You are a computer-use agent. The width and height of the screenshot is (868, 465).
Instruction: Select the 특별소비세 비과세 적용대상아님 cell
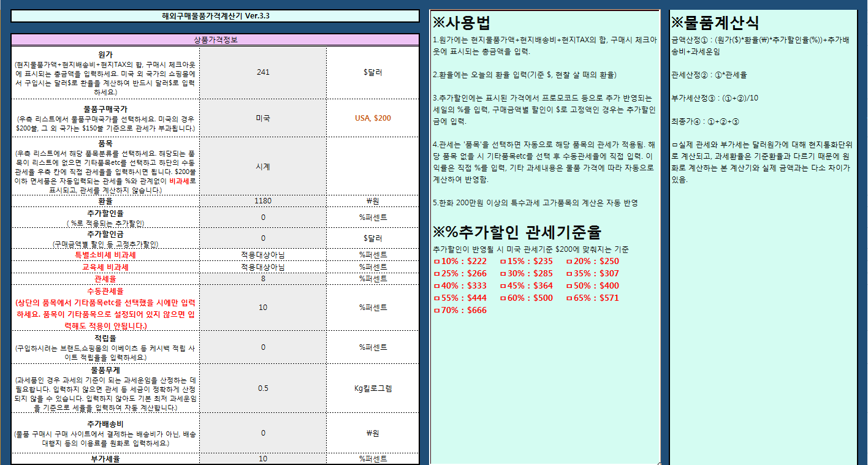[x=262, y=255]
